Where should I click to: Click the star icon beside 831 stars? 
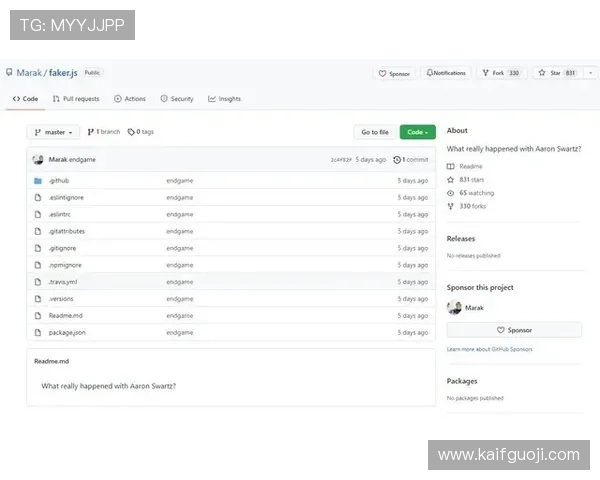point(450,180)
